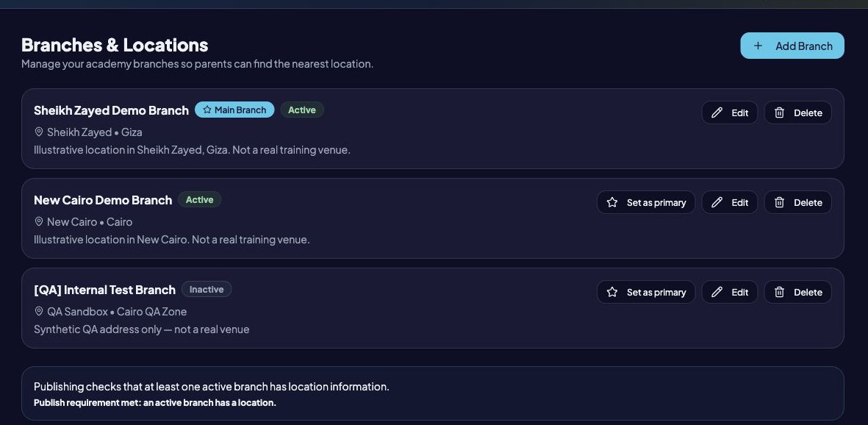Set New Cairo Demo Branch as primary
The width and height of the screenshot is (868, 425).
[646, 202]
